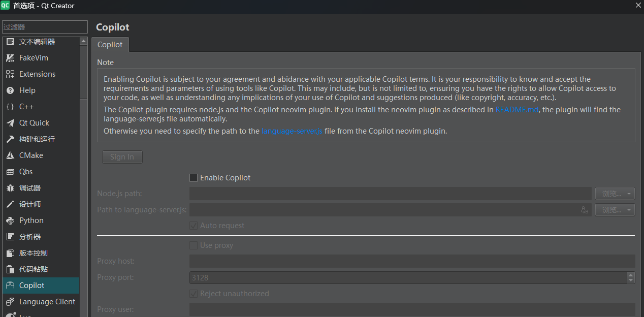Open the README.md link
The height and width of the screenshot is (317, 644).
coord(517,110)
